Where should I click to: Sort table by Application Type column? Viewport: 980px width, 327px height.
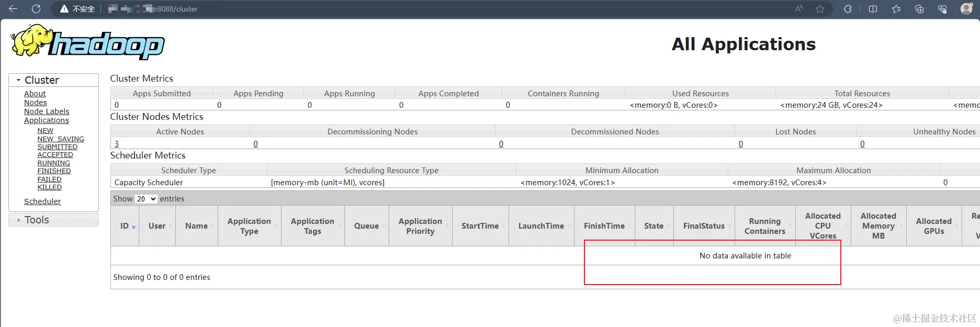(x=250, y=226)
